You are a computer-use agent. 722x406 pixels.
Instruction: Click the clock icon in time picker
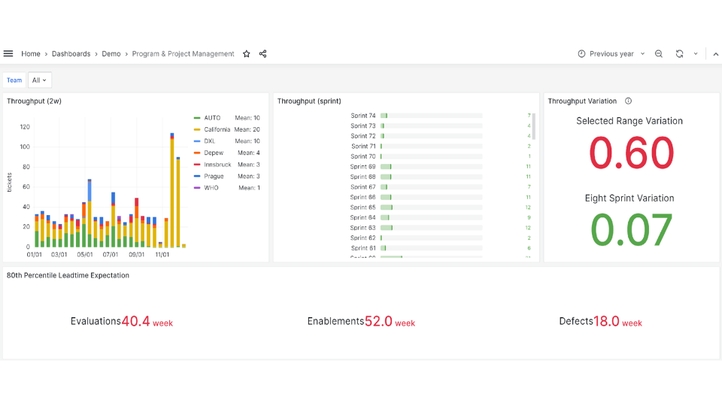coord(582,54)
